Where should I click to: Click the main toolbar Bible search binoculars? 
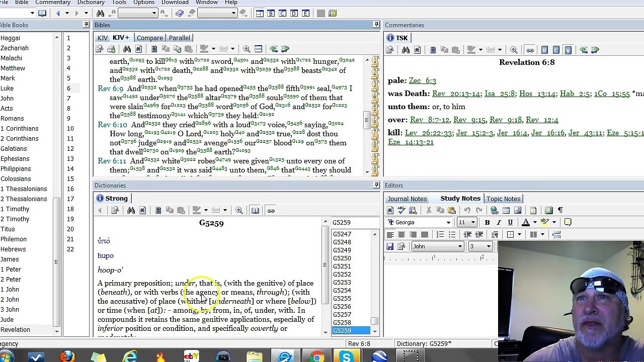pos(100,13)
